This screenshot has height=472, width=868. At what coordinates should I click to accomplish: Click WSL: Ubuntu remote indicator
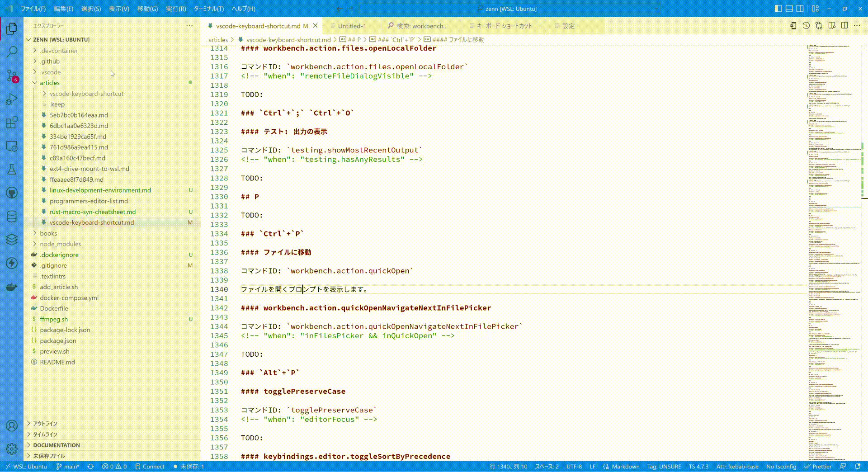pyautogui.click(x=26, y=467)
